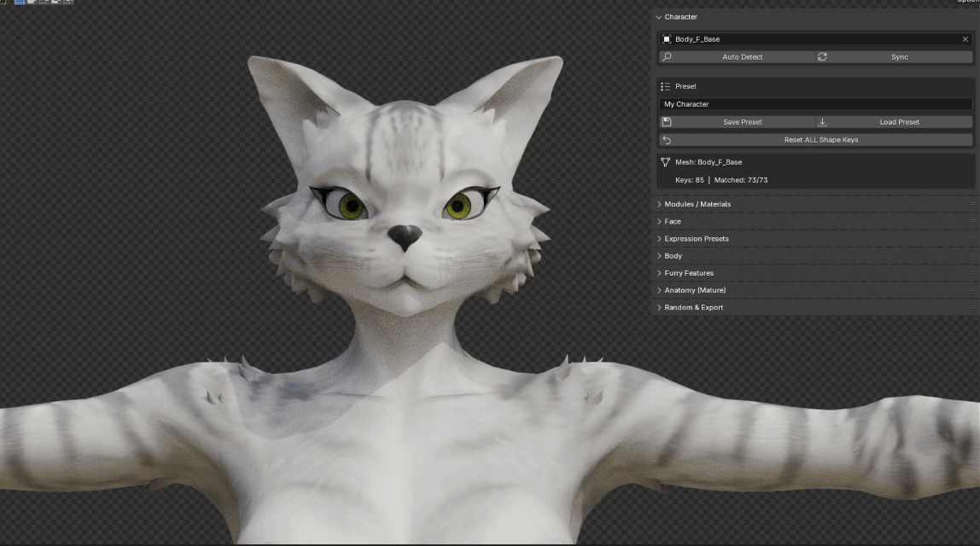Click the mesh data icon beside Mesh: Body_F_Base
Screen dimensions: 980x546
[665, 162]
